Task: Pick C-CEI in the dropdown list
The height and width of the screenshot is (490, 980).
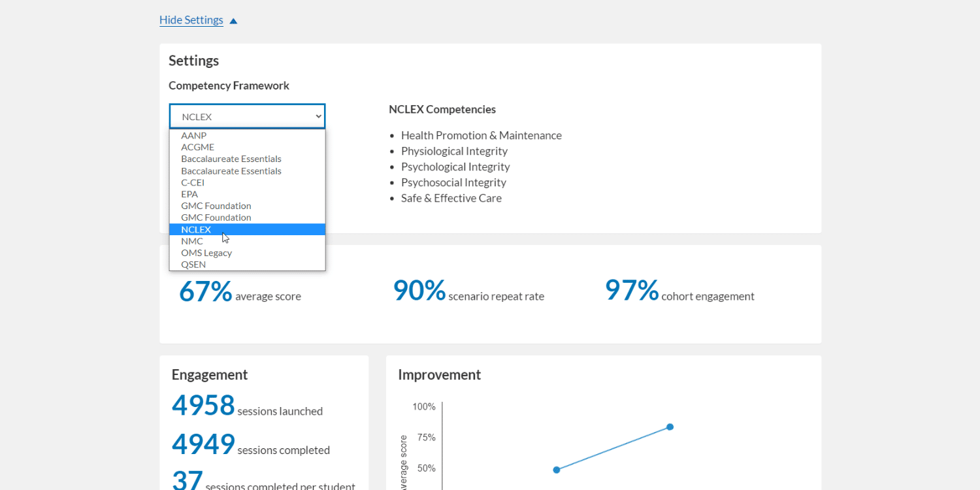Action: pyautogui.click(x=247, y=182)
